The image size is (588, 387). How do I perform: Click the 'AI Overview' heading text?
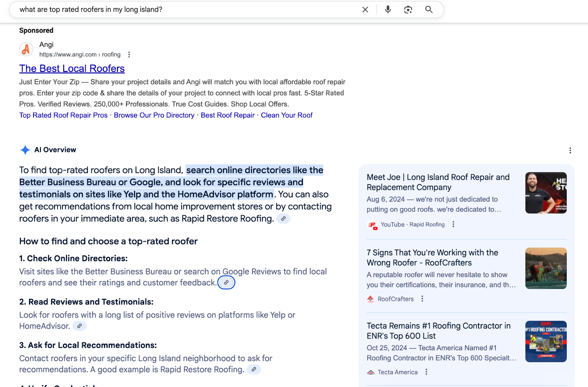[55, 150]
